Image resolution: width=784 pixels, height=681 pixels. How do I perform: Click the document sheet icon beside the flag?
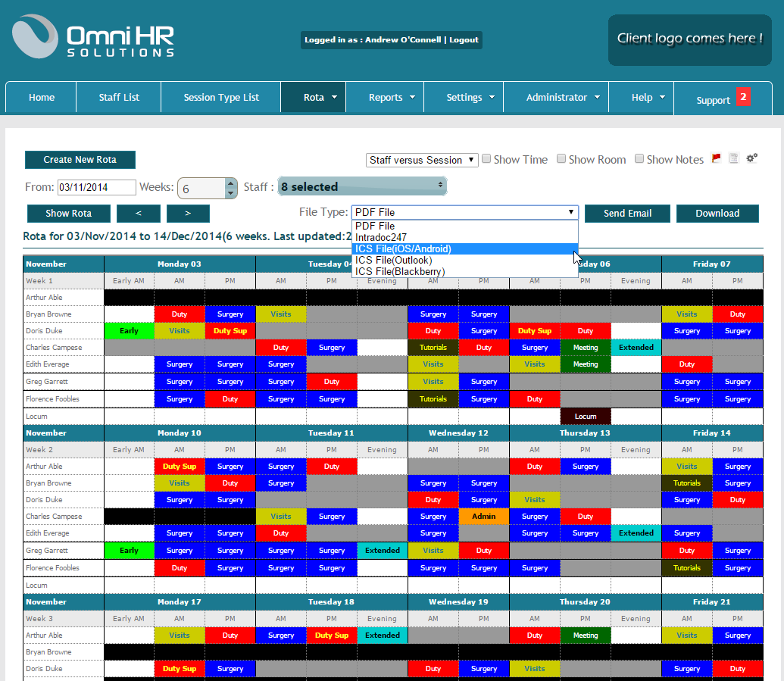point(734,158)
